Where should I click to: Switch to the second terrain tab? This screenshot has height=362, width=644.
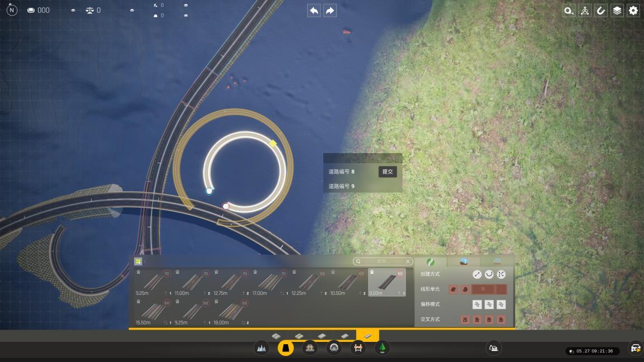click(x=464, y=262)
